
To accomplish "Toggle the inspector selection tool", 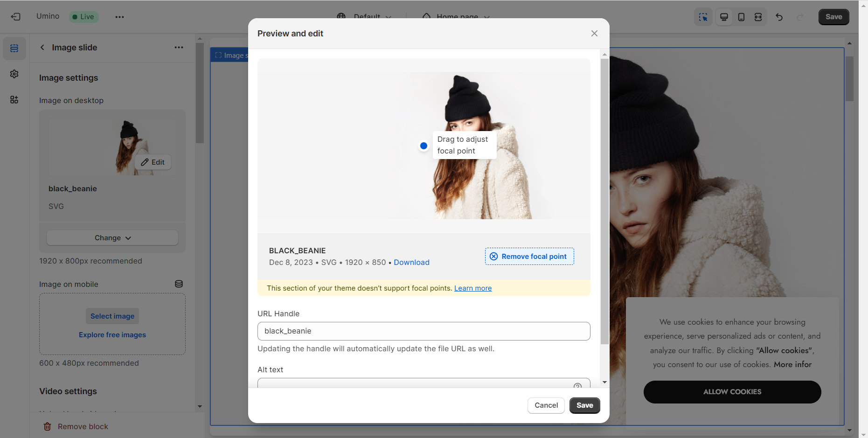I will (x=703, y=17).
